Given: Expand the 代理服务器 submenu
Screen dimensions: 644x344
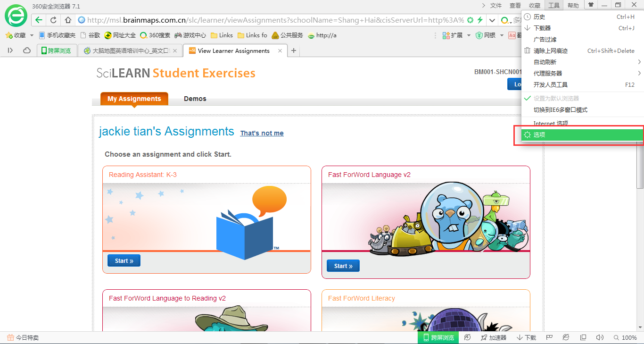Looking at the screenshot, I should (x=583, y=73).
